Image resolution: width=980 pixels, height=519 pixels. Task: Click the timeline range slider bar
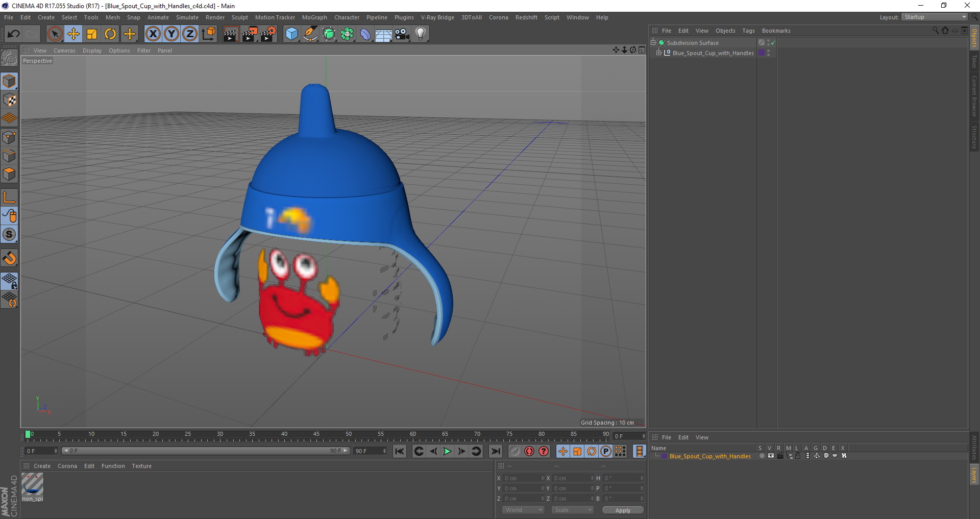(x=206, y=451)
